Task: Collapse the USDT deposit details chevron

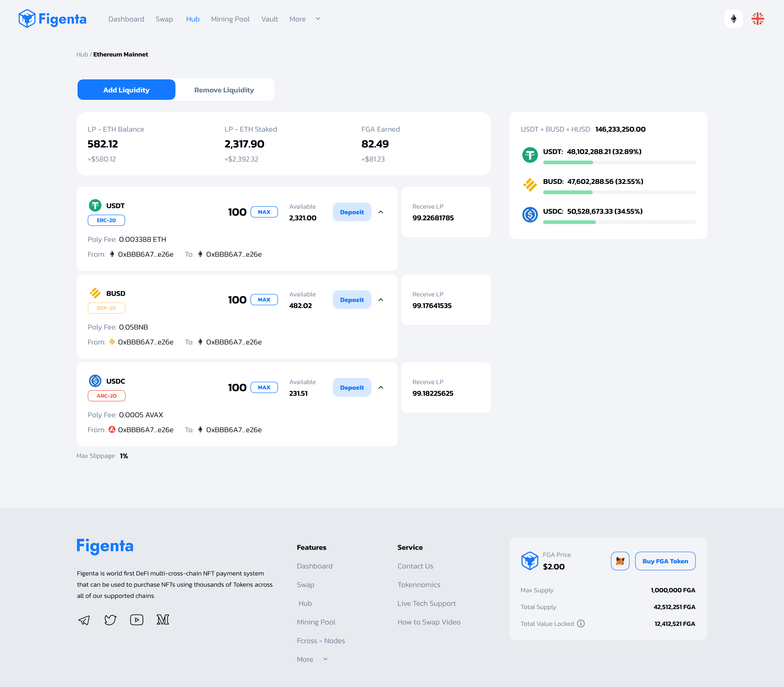Action: [381, 212]
